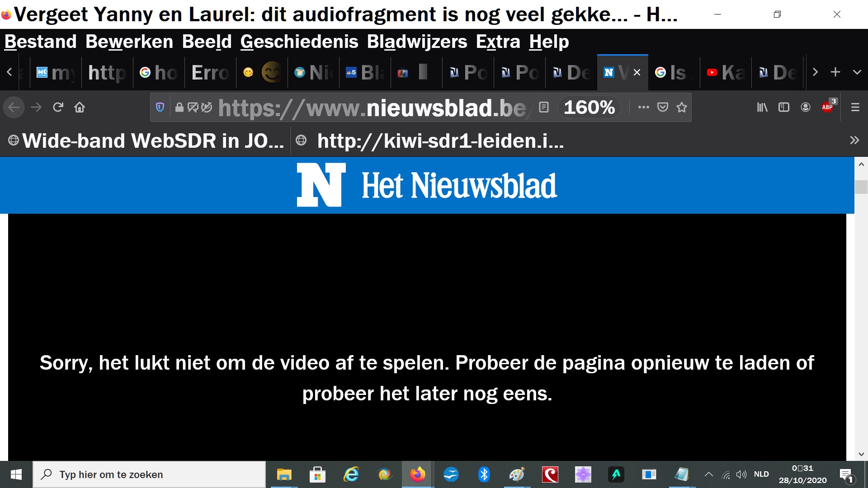Screen dimensions: 868x488
Task: Toggle reader view icon in address bar
Action: pyautogui.click(x=544, y=108)
